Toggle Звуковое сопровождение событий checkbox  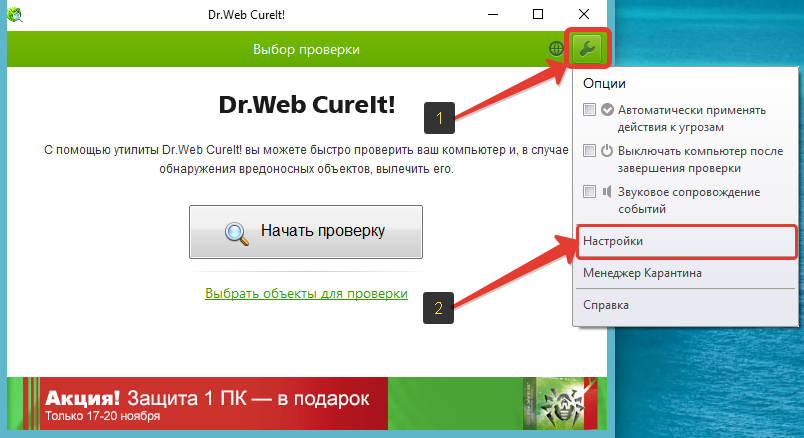coord(589,192)
